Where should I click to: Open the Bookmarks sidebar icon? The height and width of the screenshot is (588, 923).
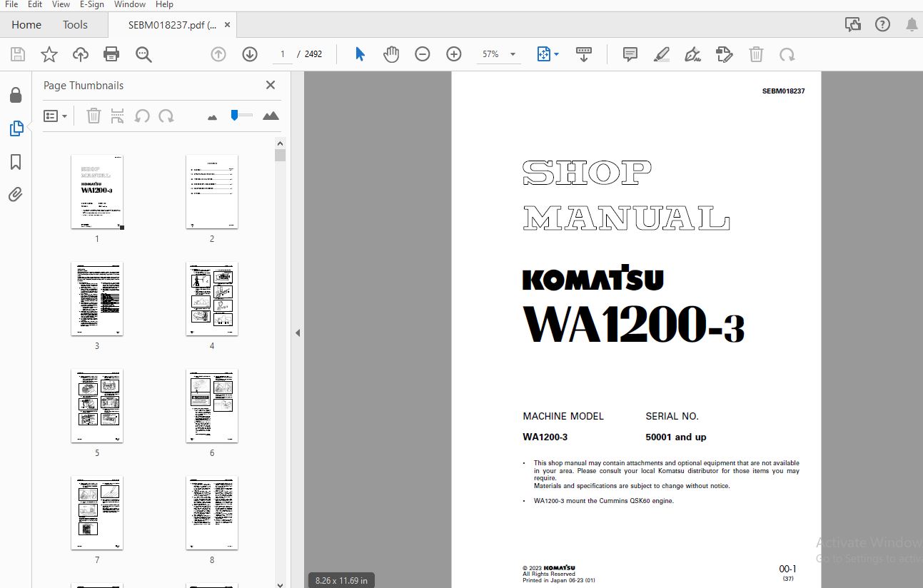point(16,162)
